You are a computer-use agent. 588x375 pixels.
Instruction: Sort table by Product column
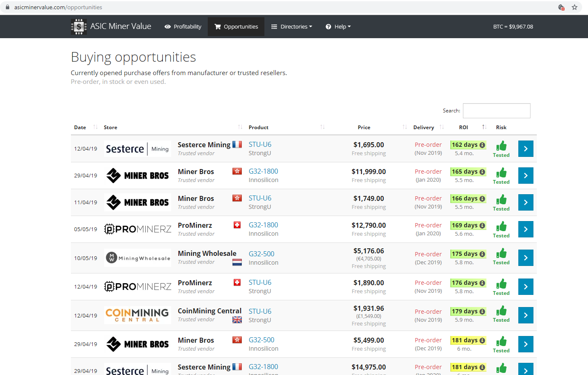286,127
